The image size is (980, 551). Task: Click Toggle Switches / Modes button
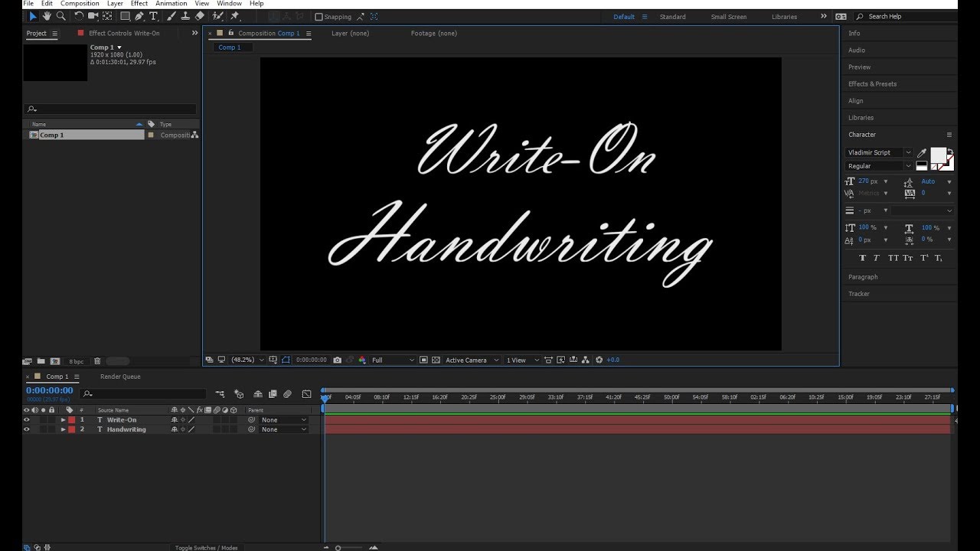click(206, 547)
